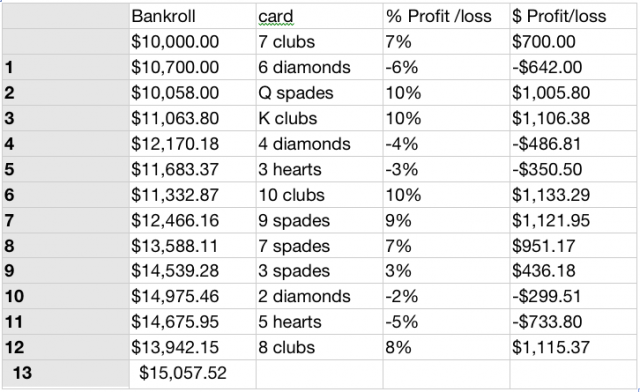This screenshot has width=640, height=392.
Task: Select the -5% percent cell
Action: [446, 322]
